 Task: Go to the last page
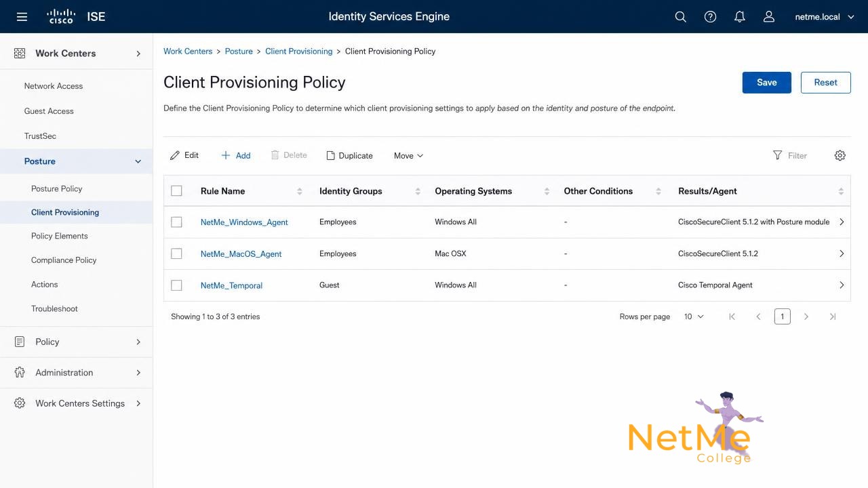[x=833, y=317]
